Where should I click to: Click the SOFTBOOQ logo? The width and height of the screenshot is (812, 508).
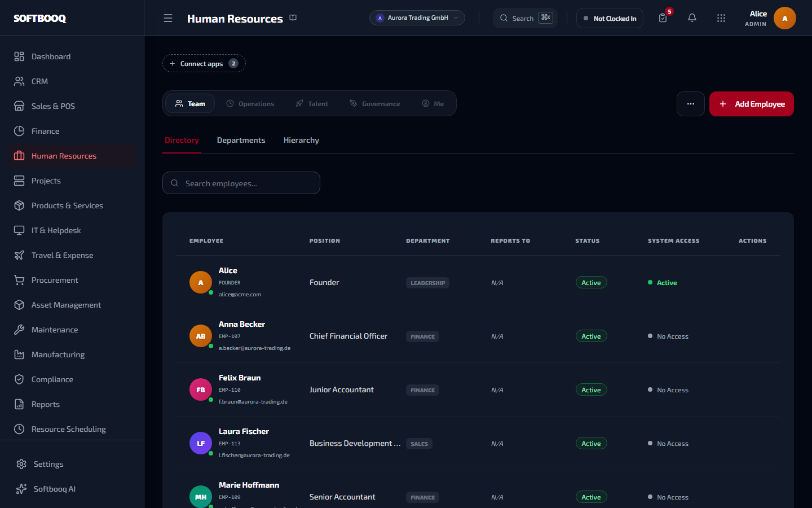tap(40, 18)
